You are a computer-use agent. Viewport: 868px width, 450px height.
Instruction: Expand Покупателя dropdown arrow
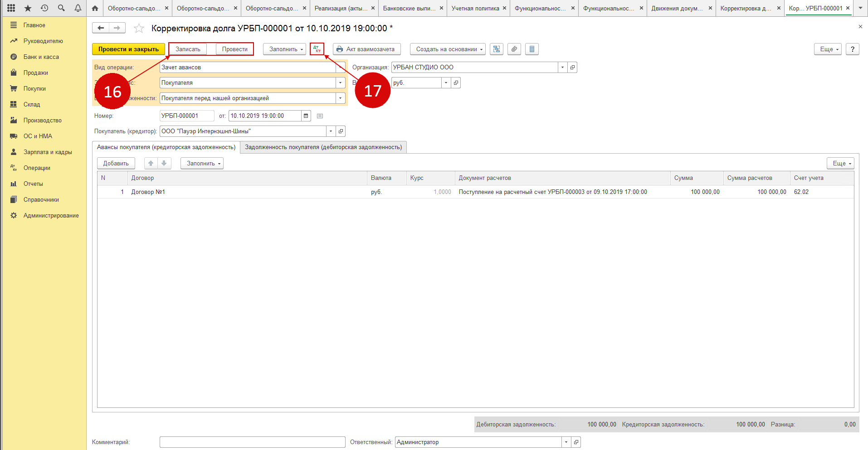pos(341,83)
